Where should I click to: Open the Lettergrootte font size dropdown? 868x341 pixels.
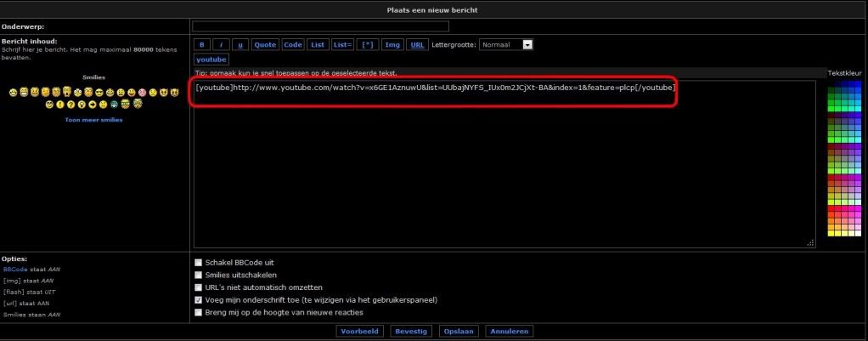(x=506, y=45)
